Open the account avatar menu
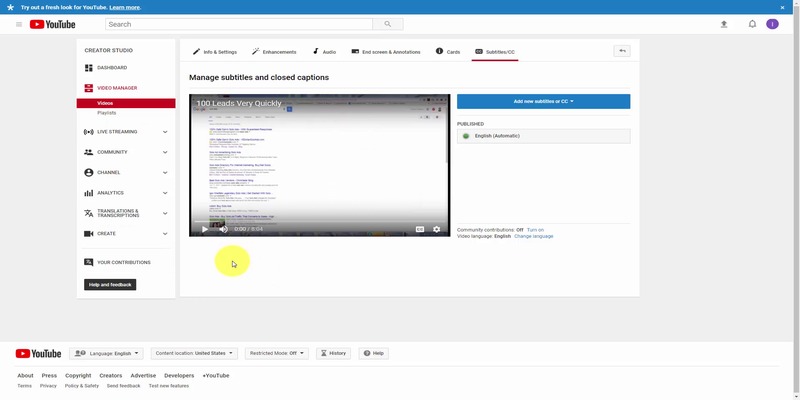The height and width of the screenshot is (400, 800). click(772, 24)
